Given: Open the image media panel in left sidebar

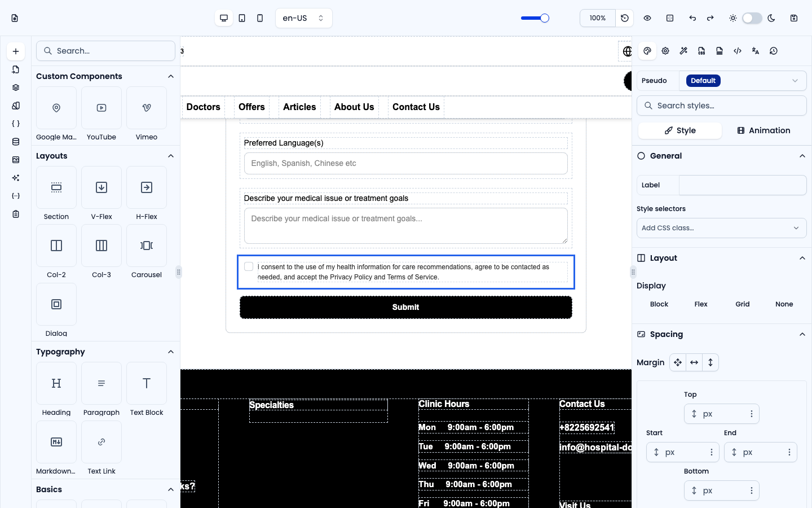Looking at the screenshot, I should 16,160.
